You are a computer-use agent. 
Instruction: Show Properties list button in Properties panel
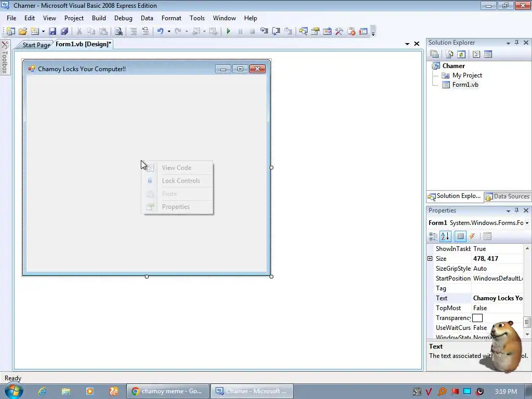460,236
